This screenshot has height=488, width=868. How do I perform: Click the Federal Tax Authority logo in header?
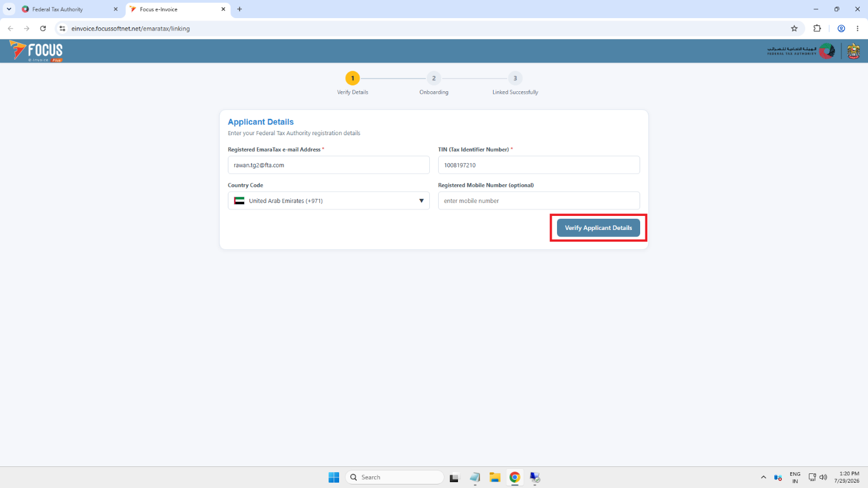[801, 51]
